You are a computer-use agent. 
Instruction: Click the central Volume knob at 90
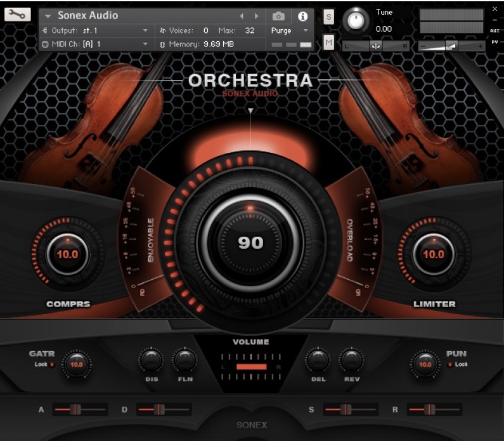250,242
